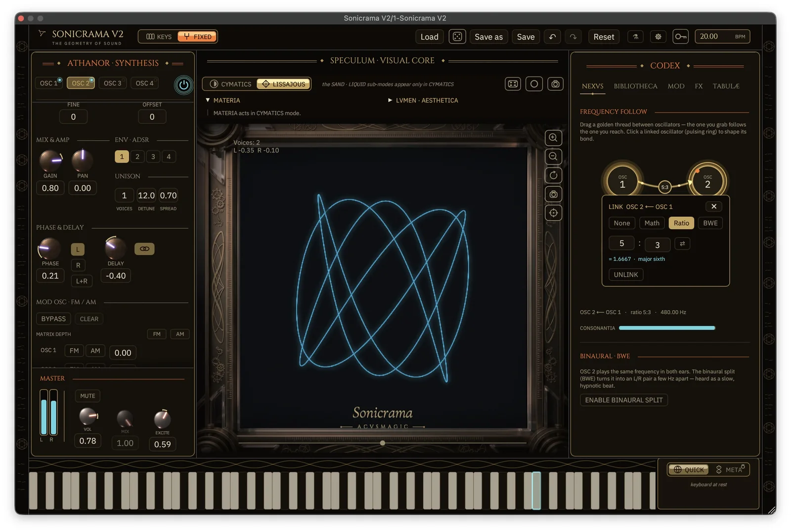The height and width of the screenshot is (532, 791).
Task: Open the FX tab in Codex
Action: pyautogui.click(x=699, y=86)
